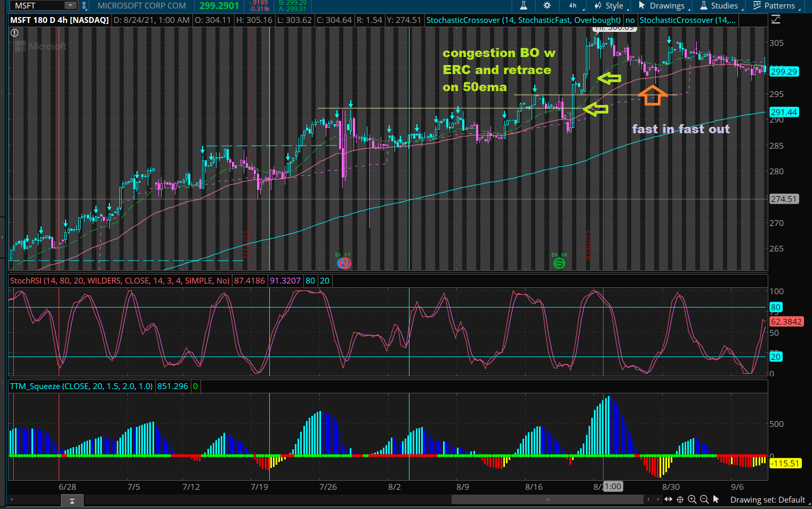The image size is (812, 509).
Task: Click the 299.2901 last price value
Action: point(219,6)
